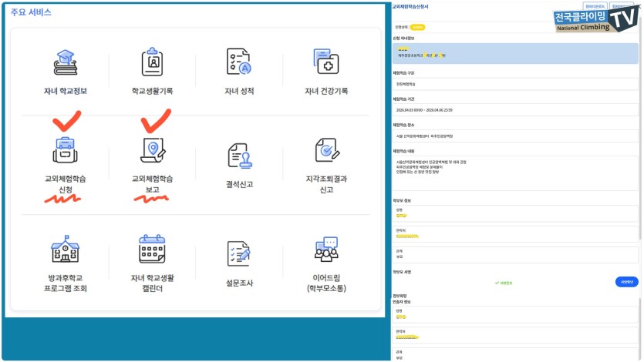Click the 체험학습 장소 field
Viewport: 644px width, 362px height.
click(x=515, y=136)
